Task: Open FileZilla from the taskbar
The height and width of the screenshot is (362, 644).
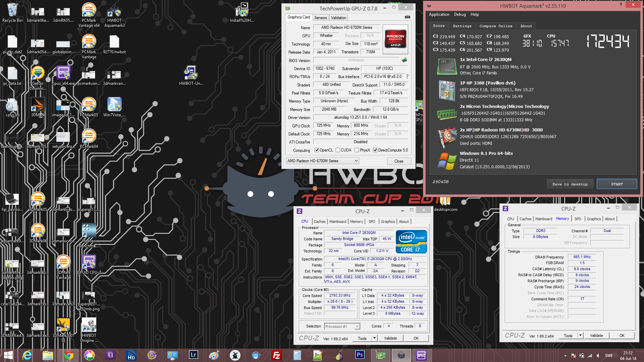Action: [x=277, y=355]
